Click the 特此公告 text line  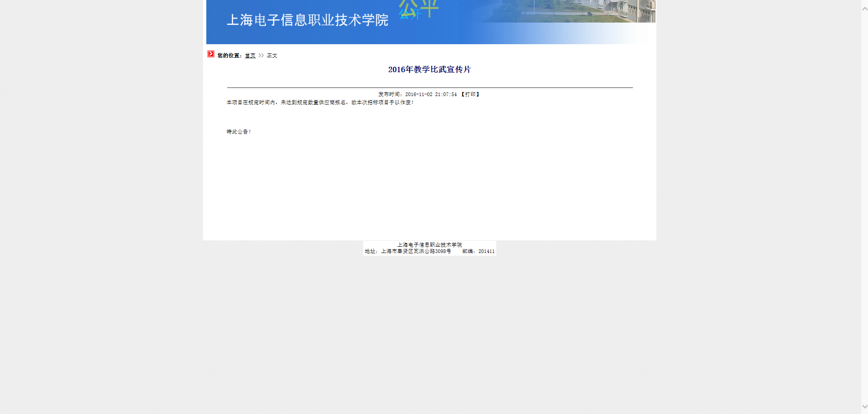239,132
